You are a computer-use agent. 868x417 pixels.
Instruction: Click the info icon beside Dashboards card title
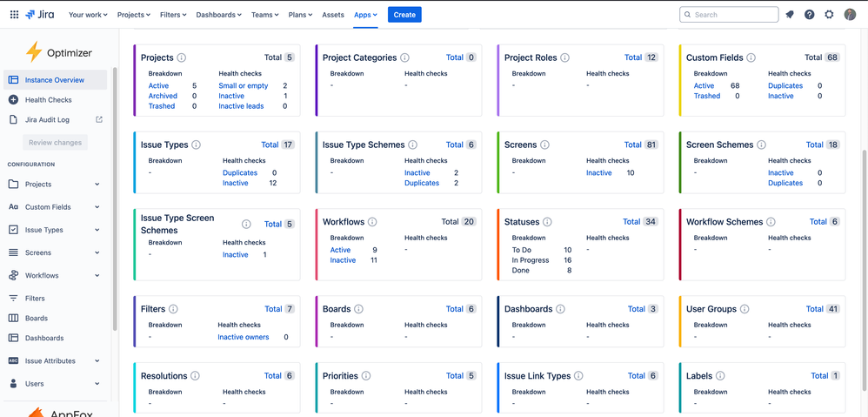click(x=560, y=309)
